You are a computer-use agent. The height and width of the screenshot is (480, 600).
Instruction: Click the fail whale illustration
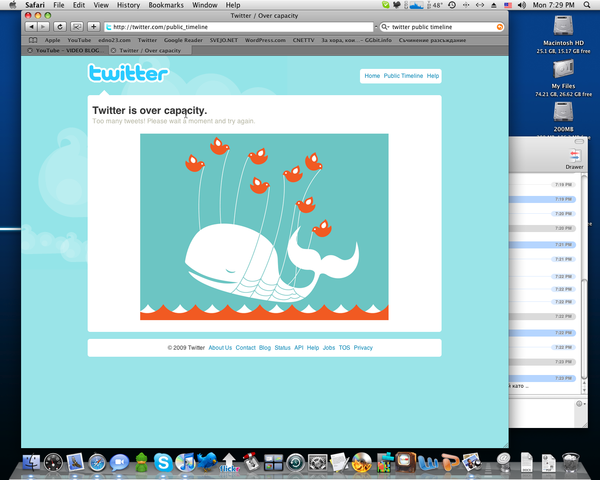pyautogui.click(x=264, y=227)
